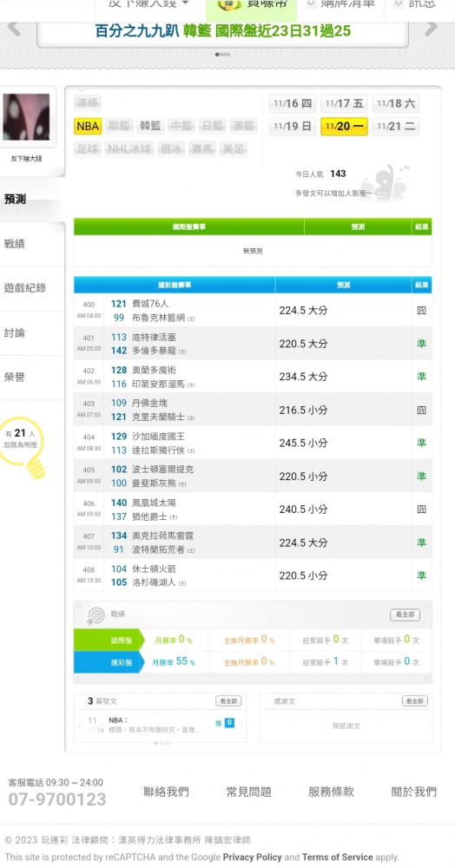The image size is (455, 868).
Task: Click the user avatar thumbnail
Action: click(x=26, y=117)
